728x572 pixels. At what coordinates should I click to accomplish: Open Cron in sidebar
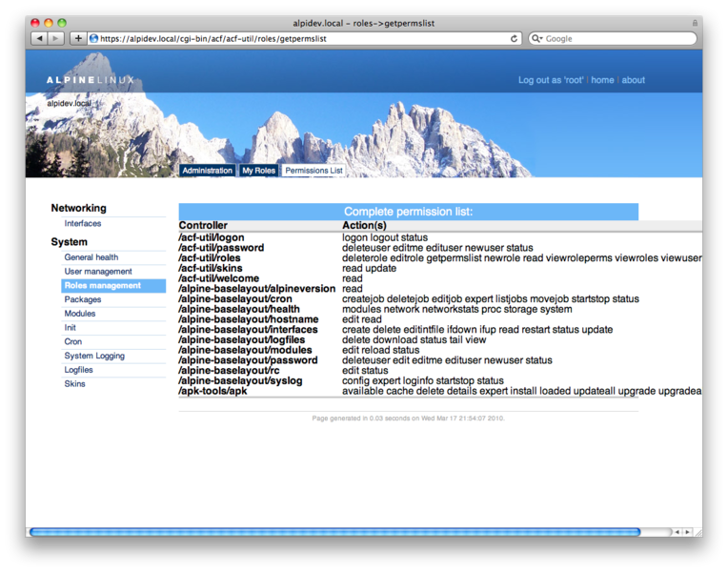(72, 341)
